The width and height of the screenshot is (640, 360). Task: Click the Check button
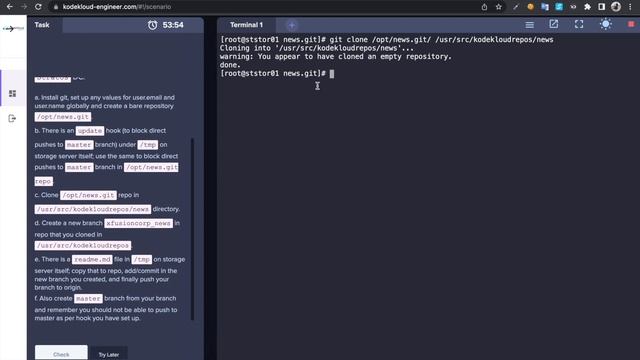pyautogui.click(x=61, y=353)
